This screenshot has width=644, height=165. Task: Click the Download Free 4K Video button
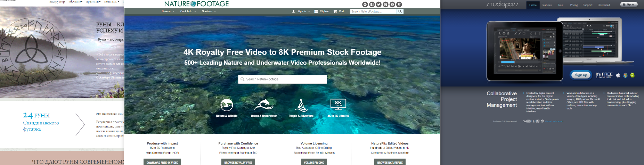pos(162,162)
